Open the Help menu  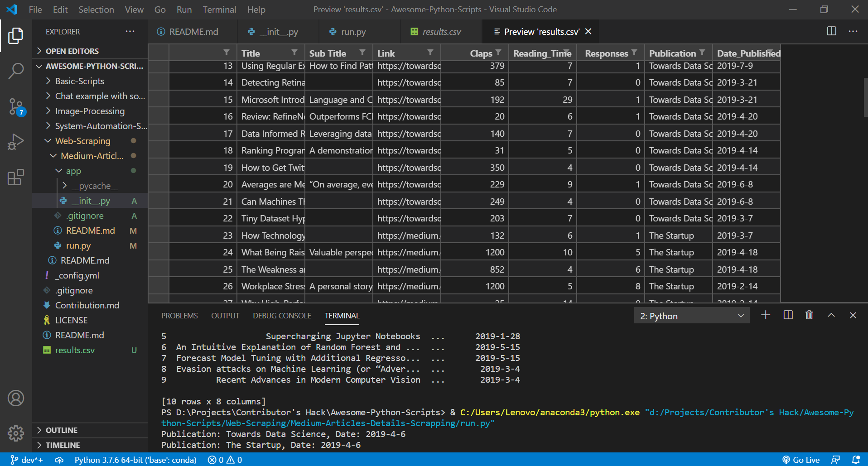pyautogui.click(x=256, y=10)
